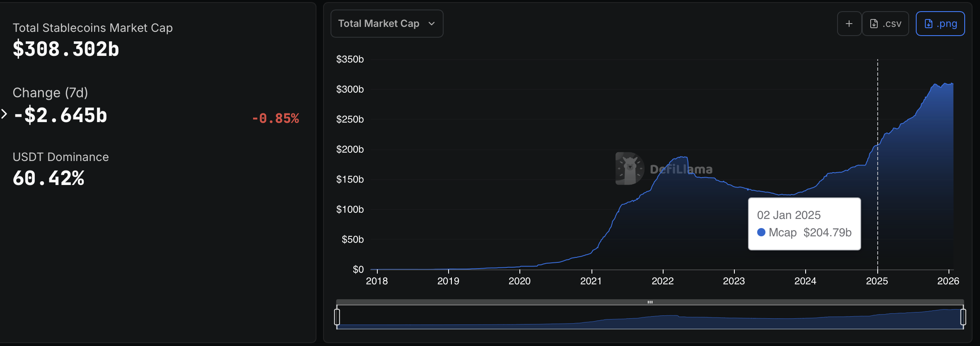The image size is (980, 346).
Task: Click the blue Mcap dot in tooltip
Action: [761, 232]
